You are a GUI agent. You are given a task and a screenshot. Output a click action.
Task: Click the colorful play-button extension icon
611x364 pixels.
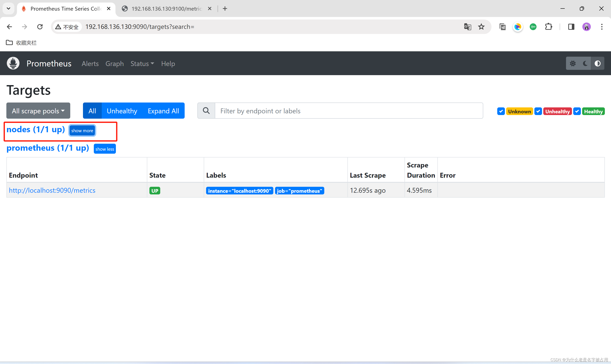tap(518, 27)
